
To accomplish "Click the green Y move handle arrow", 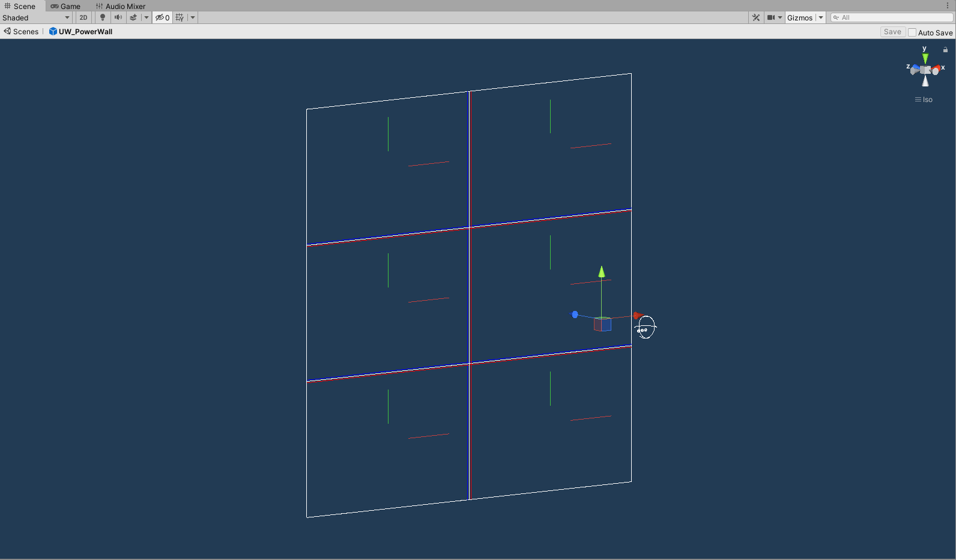I will point(602,272).
